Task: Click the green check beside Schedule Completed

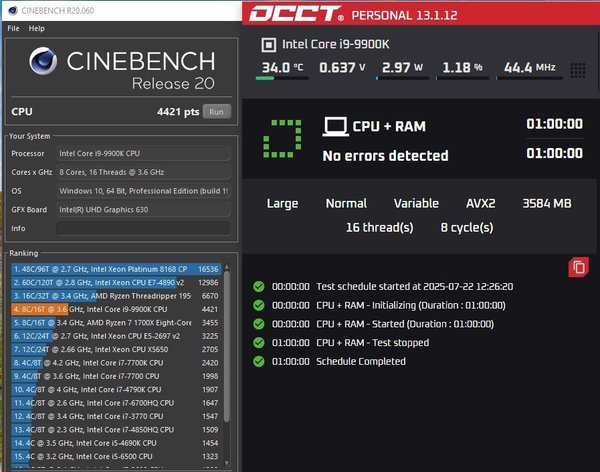Action: (259, 361)
